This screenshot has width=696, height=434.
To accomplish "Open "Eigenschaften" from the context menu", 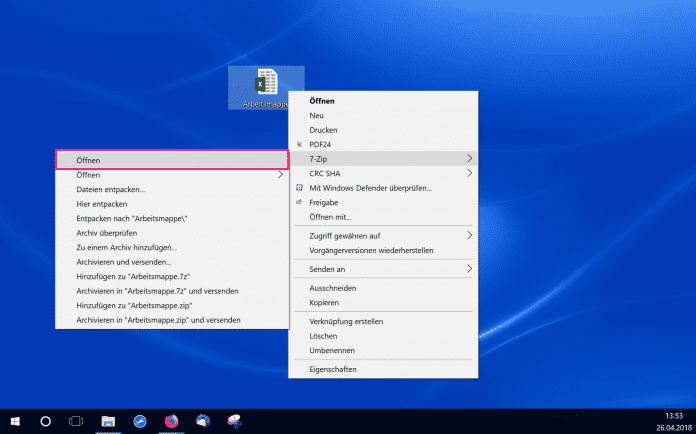I will pos(332,369).
